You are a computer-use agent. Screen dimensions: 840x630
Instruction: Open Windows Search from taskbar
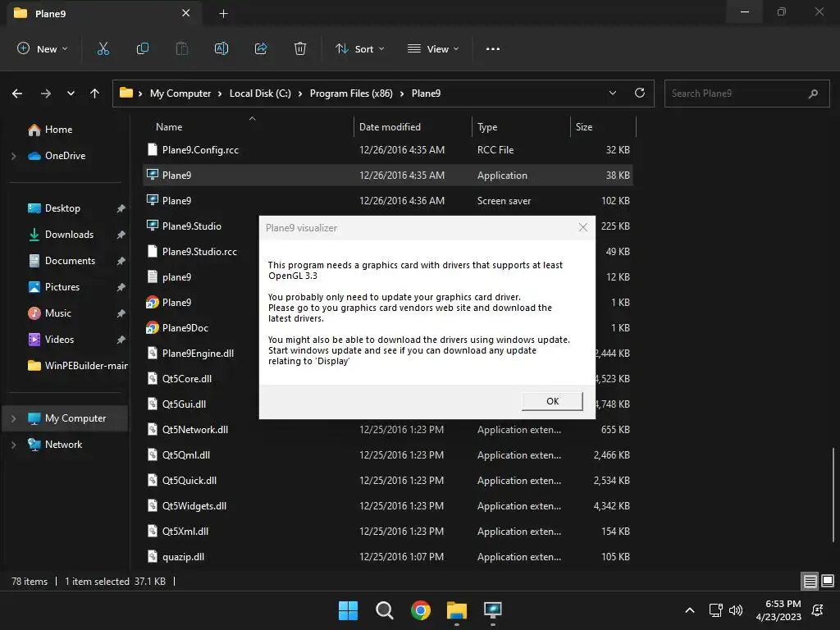tap(384, 610)
